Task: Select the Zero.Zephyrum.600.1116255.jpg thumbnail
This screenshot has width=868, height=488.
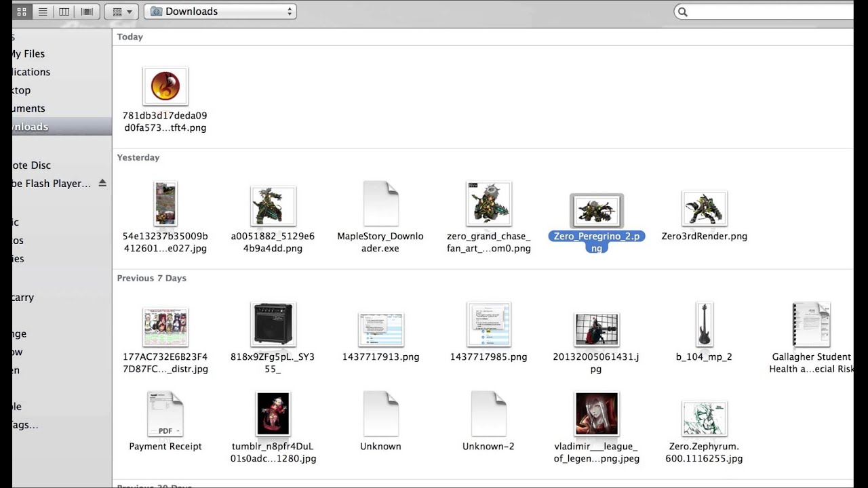Action: [x=704, y=418]
